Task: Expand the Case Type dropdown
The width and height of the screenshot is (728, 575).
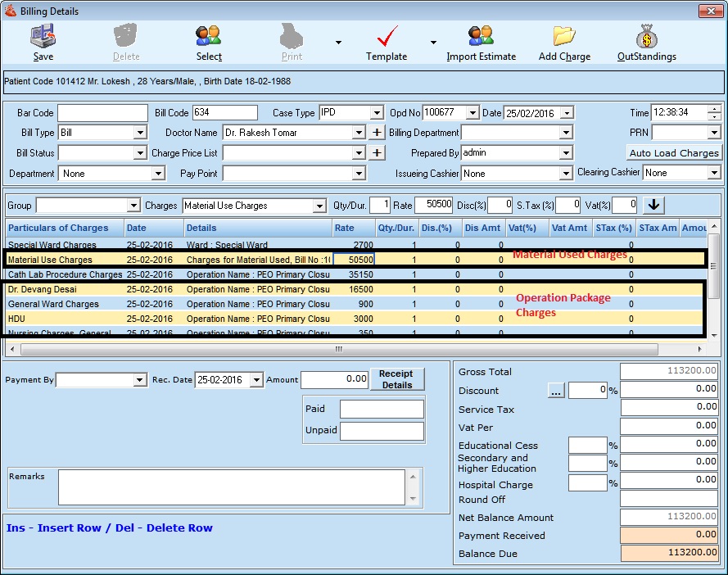Action: pyautogui.click(x=377, y=113)
